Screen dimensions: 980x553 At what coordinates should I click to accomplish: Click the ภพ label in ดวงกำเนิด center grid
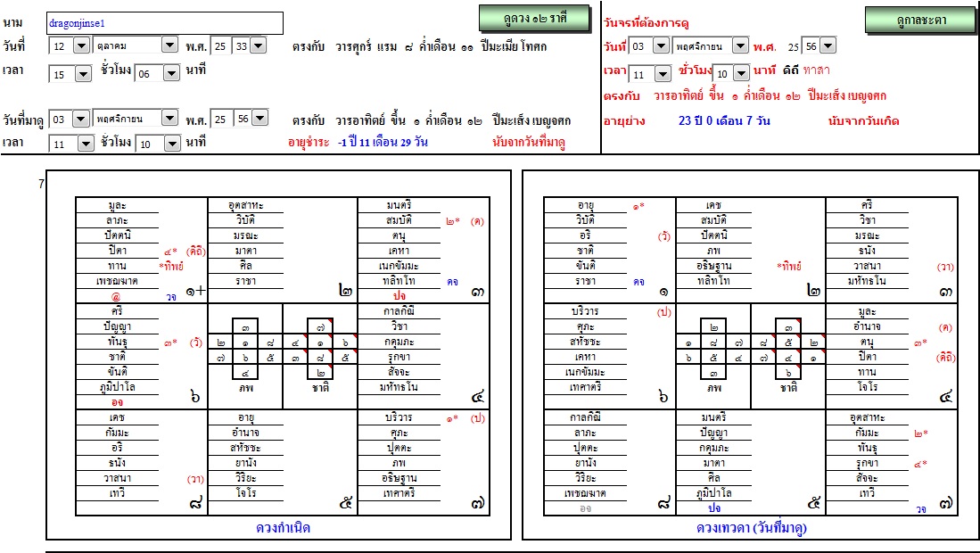245,388
